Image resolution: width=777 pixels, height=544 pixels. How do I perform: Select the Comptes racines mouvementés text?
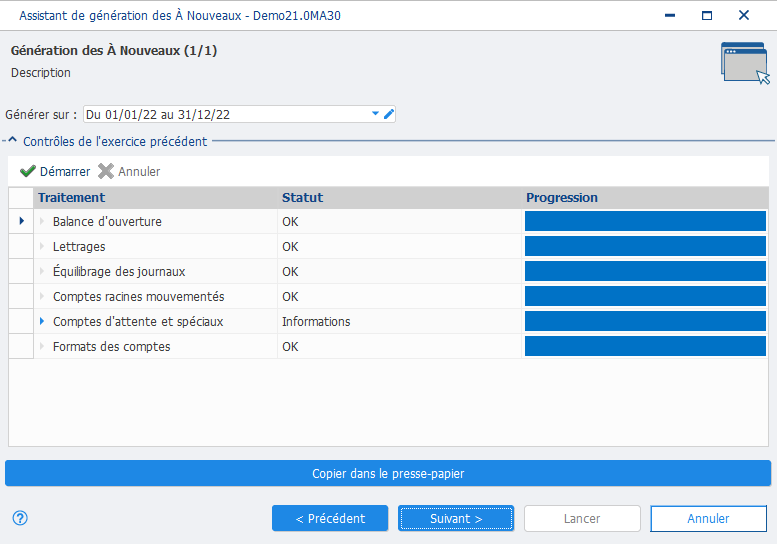(x=139, y=296)
